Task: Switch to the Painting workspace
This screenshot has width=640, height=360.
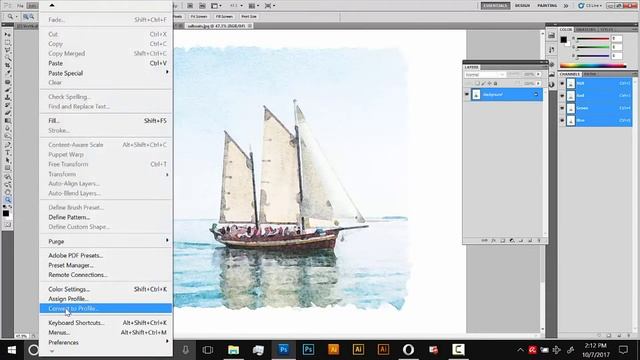Action: coord(547,6)
